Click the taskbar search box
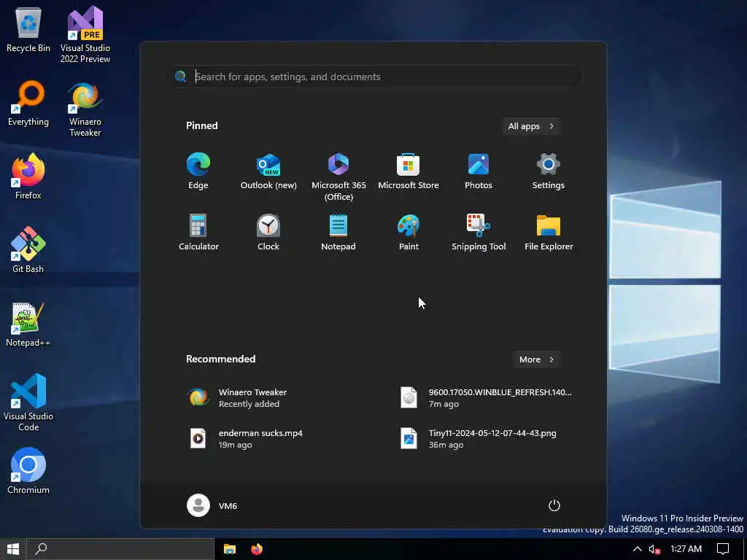Screen dimensions: 747x560 point(120,549)
